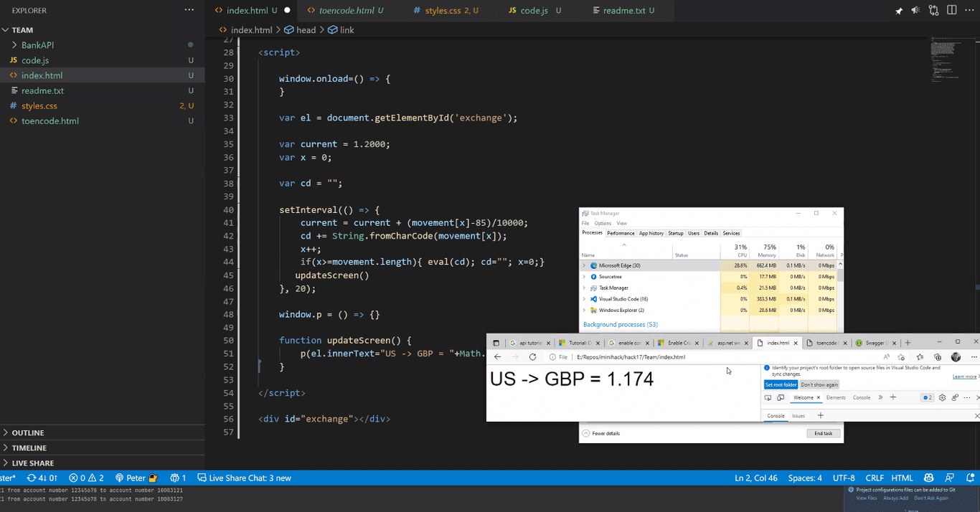Viewport: 980px width, 512px height.
Task: Change UTF-8 encoding in status bar
Action: (x=844, y=478)
